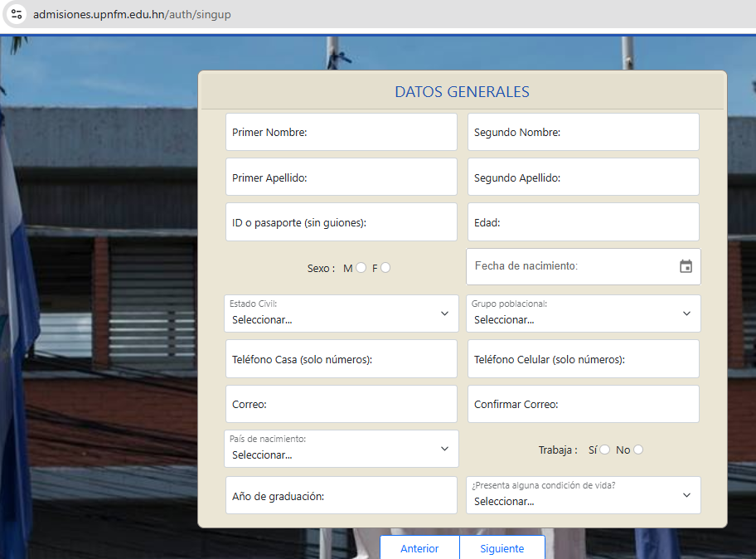This screenshot has height=559, width=756.
Task: Choose Sí for Trabaja
Action: [604, 450]
